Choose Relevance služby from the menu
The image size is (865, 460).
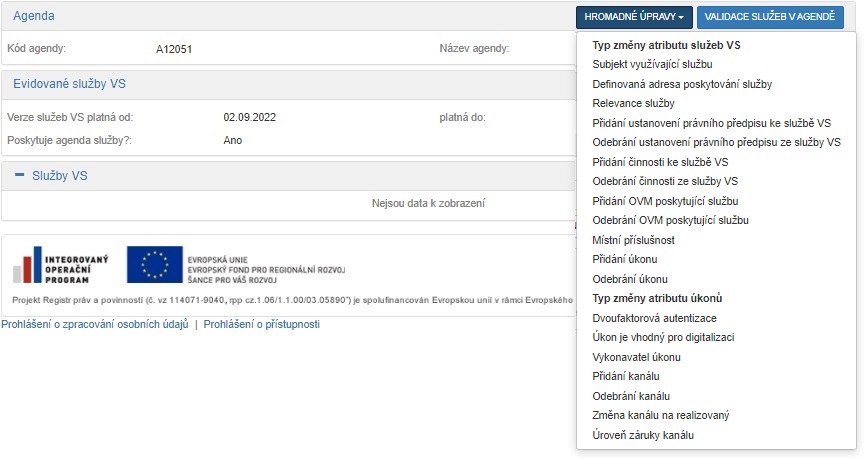[633, 103]
